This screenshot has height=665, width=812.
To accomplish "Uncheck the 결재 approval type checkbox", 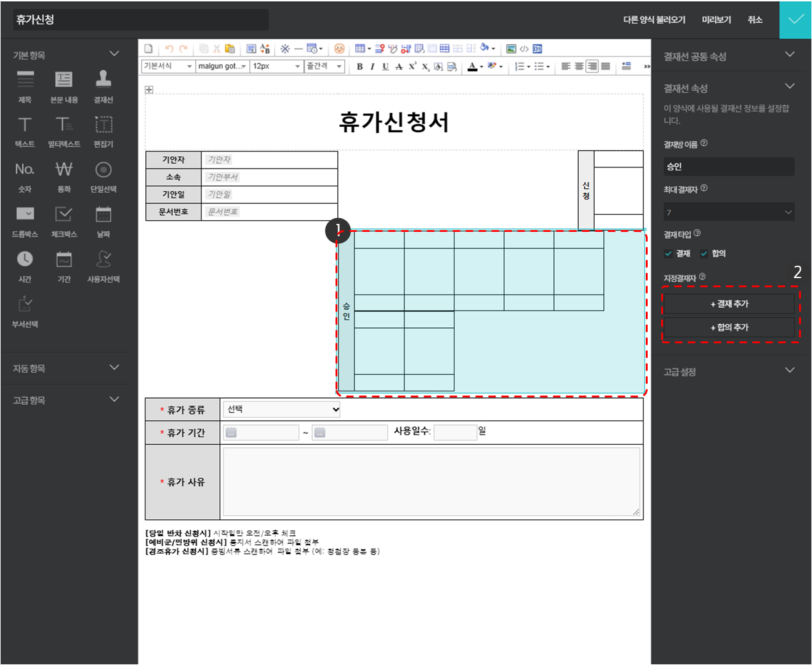I will click(x=669, y=253).
